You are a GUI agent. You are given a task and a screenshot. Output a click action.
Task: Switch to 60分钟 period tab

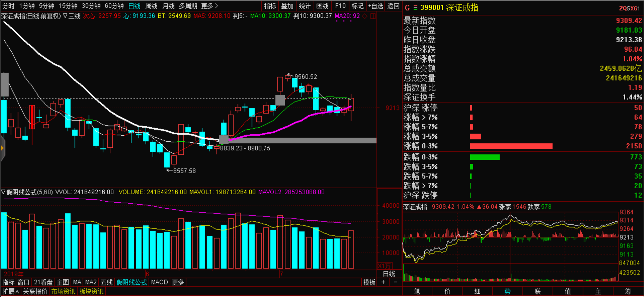[x=114, y=6]
